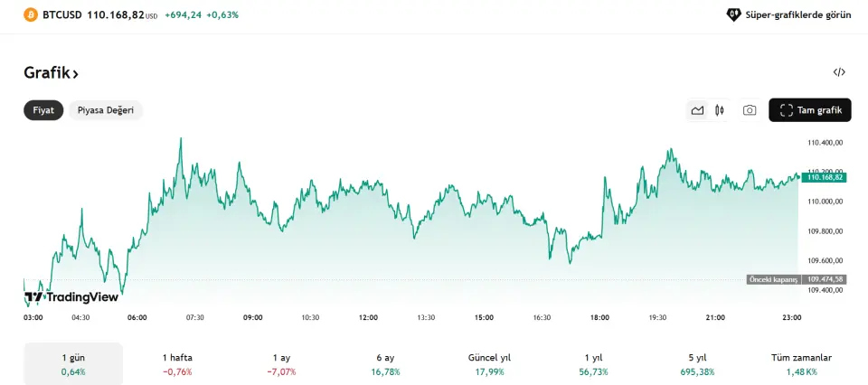868x385 pixels.
Task: Select the 5 yıl time range
Action: [697, 364]
